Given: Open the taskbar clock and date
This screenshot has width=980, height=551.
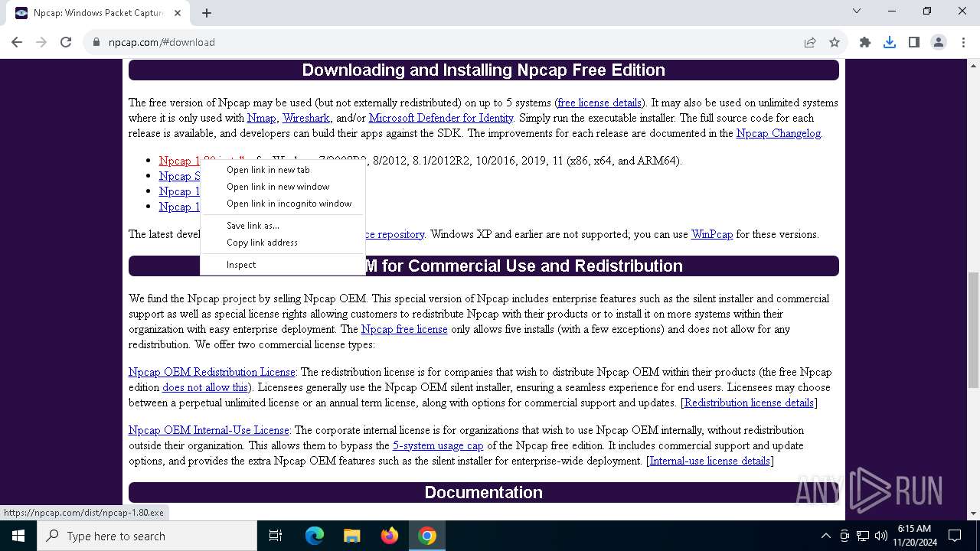Looking at the screenshot, I should tap(914, 536).
